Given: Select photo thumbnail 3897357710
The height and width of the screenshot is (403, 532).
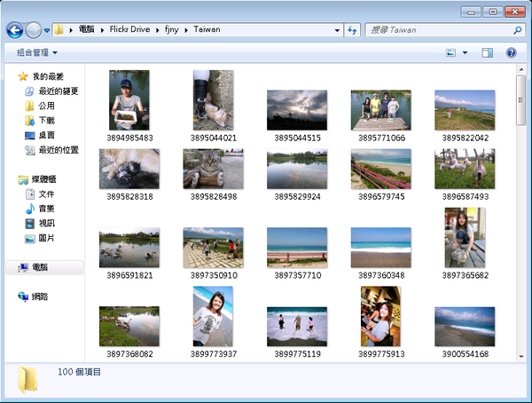Looking at the screenshot, I should point(297,248).
